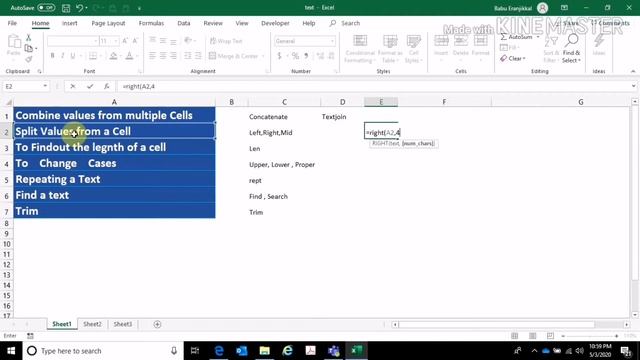Image resolution: width=640 pixels, height=360 pixels.
Task: Switch to Page Layout view in status bar
Action: click(x=532, y=336)
